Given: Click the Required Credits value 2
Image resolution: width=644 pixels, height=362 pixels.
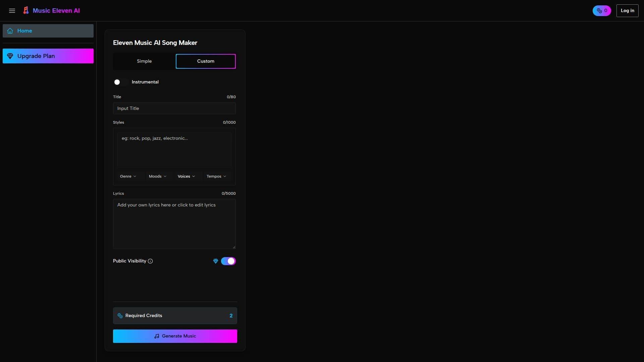Looking at the screenshot, I should tap(231, 316).
